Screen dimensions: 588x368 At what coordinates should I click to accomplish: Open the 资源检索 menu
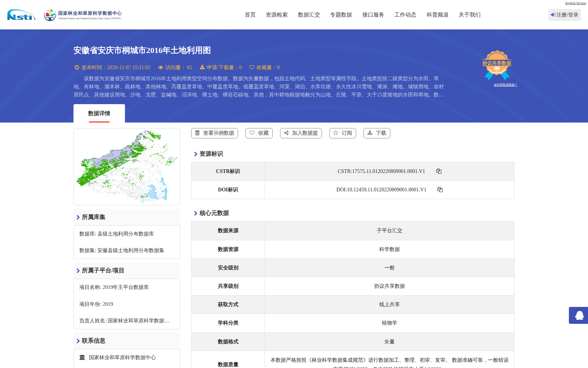click(277, 15)
